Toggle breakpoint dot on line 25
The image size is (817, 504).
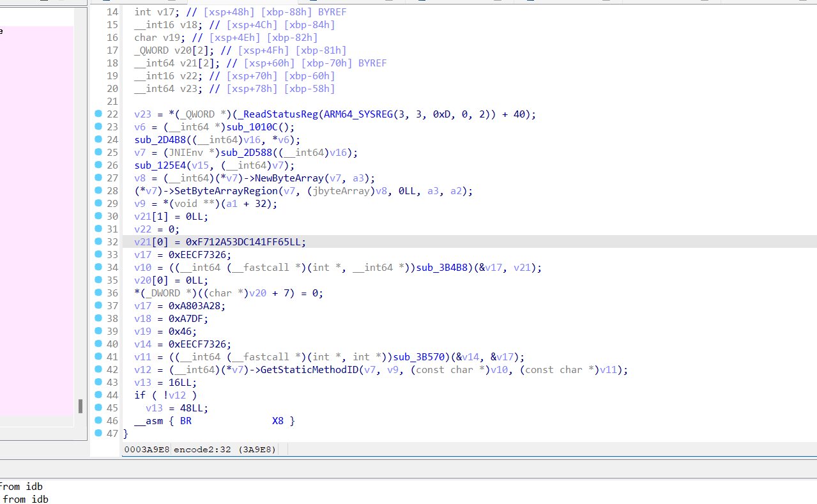pos(98,152)
